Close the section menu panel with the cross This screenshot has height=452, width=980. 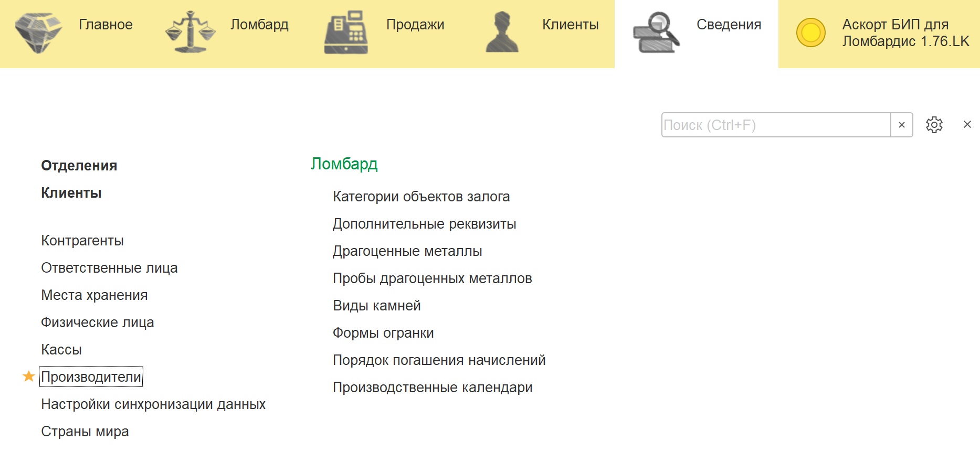(x=967, y=124)
